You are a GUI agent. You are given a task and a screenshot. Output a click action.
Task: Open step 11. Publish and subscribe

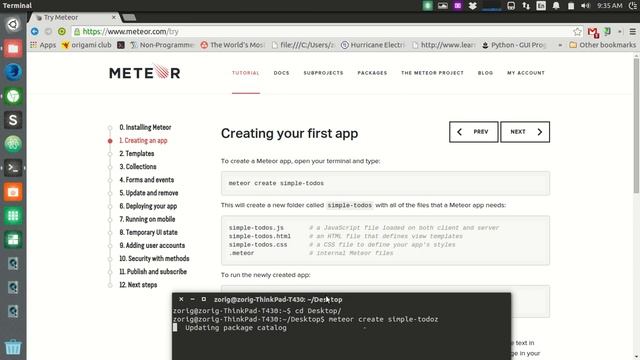pos(153,271)
